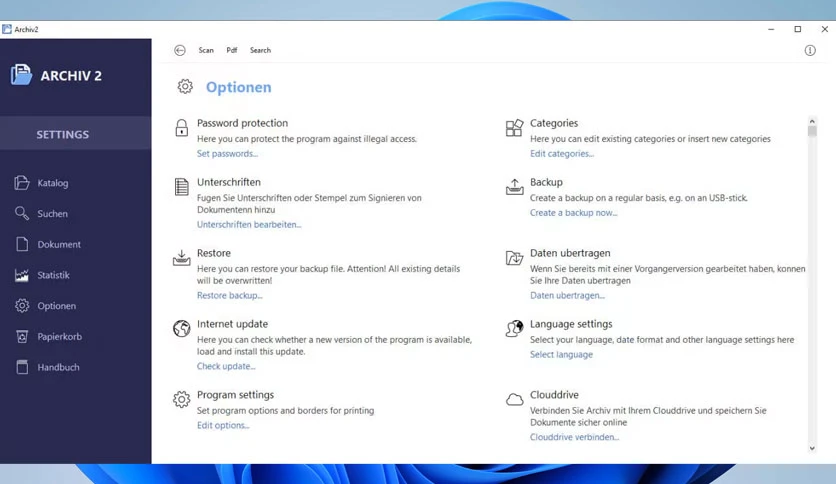The image size is (836, 484).
Task: Click the Internet update globe icon
Action: click(181, 328)
